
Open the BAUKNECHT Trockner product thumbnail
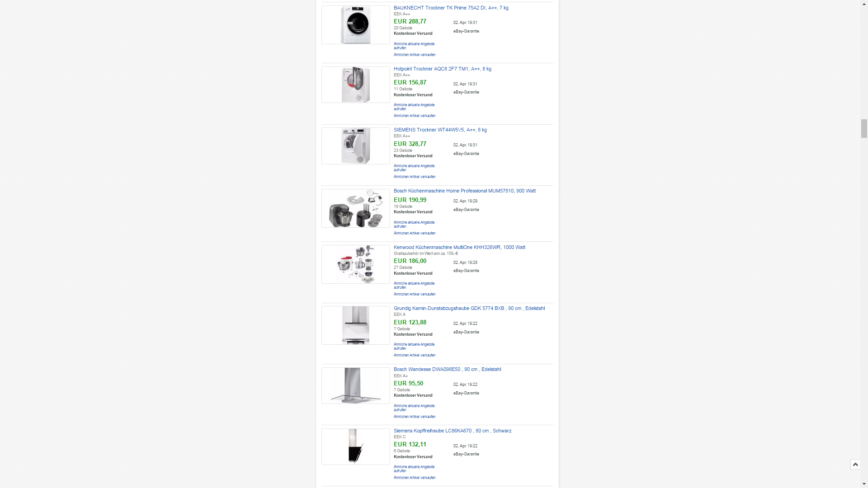pos(356,25)
